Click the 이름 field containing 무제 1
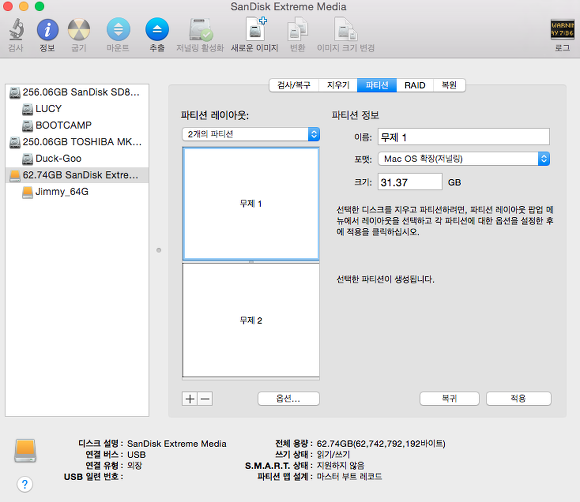Viewport: 580px width, 502px height. [464, 137]
